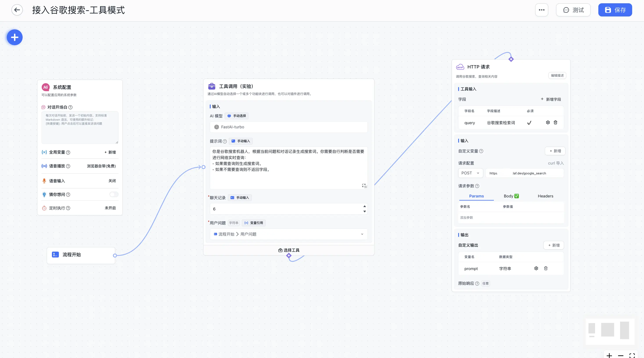The image size is (644, 358).
Task: Expand the prompt text editor icon
Action: [364, 185]
